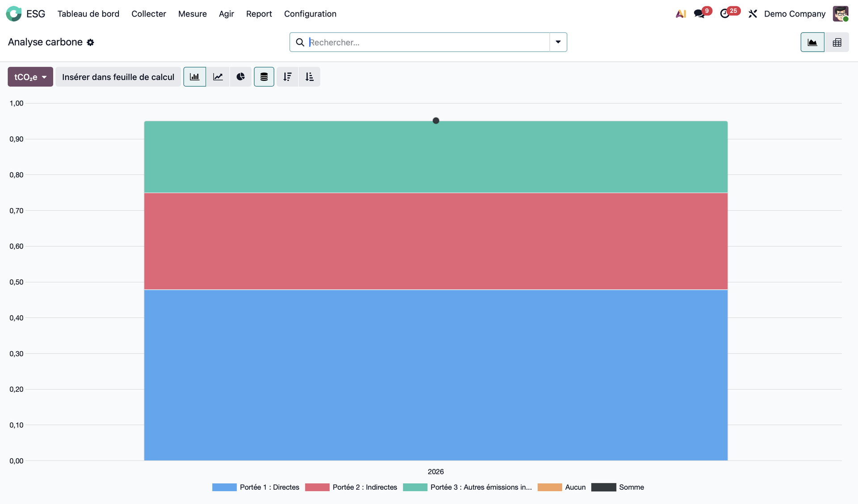
Task: Open the activities clock icon
Action: click(x=725, y=14)
